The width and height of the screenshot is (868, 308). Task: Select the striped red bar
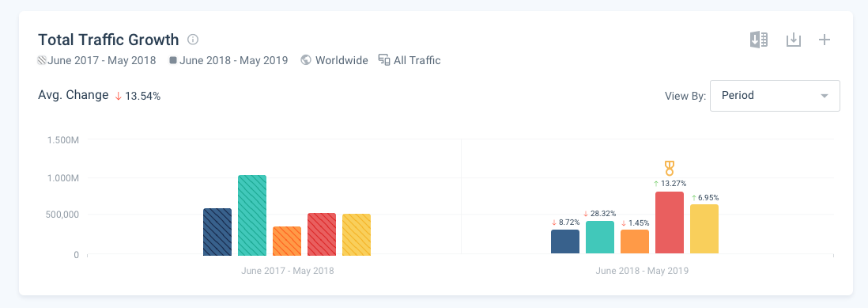322,234
